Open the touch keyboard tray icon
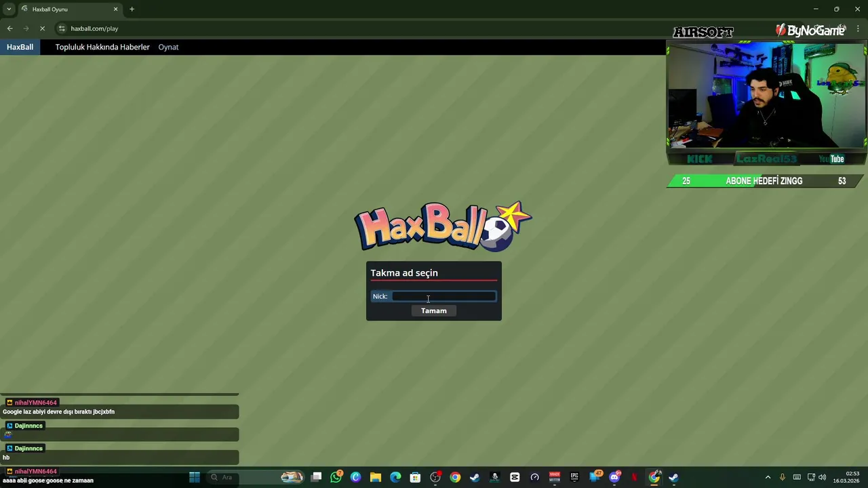Viewport: 868px width, 488px height. [797, 477]
